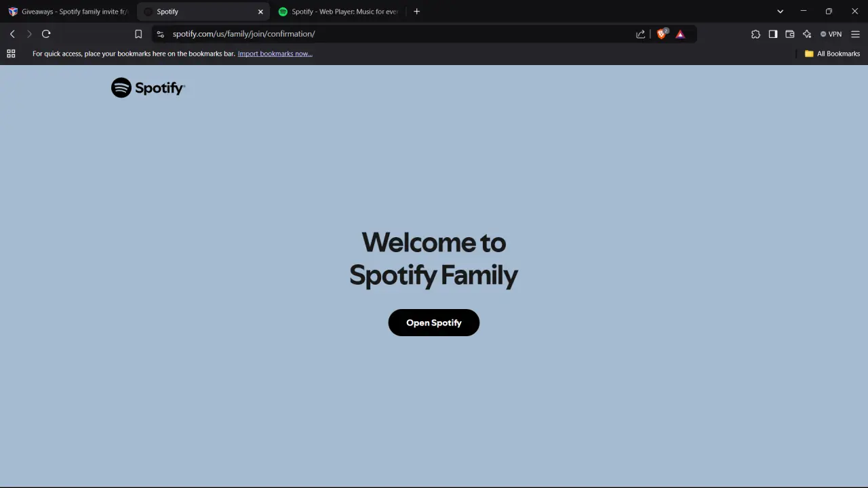Bookmark this page with the bookmark icon
This screenshot has width=868, height=488.
[138, 34]
